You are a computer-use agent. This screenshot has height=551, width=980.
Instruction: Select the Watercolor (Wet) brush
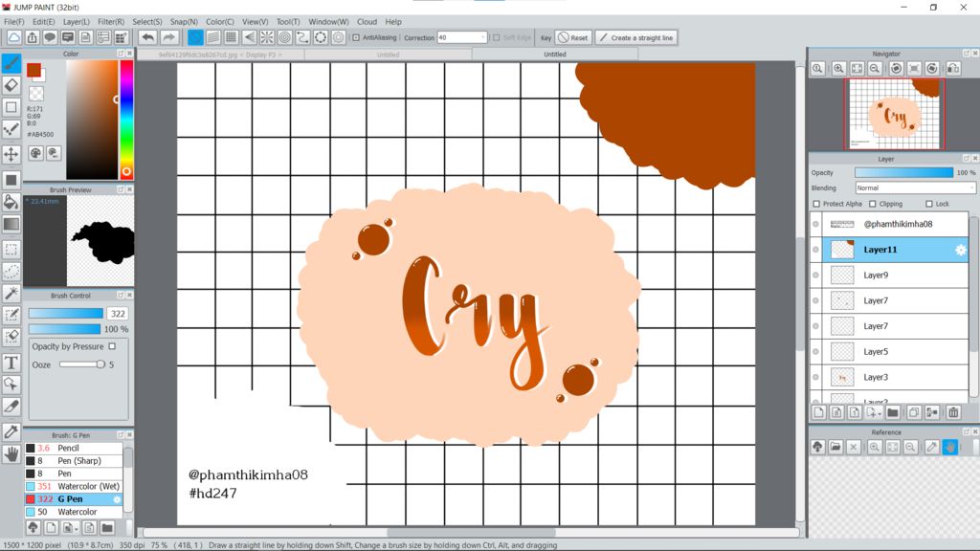coord(74,486)
